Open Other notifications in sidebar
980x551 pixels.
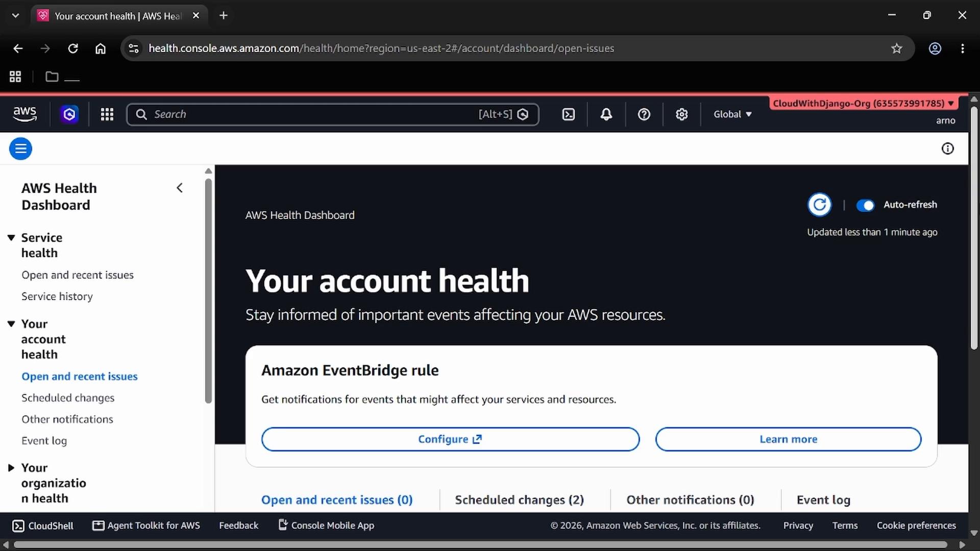tap(67, 419)
